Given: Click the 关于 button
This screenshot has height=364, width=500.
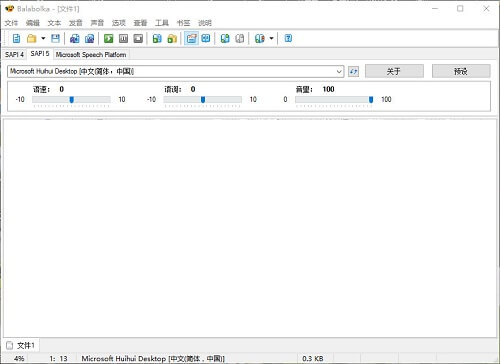Looking at the screenshot, I should [x=394, y=71].
